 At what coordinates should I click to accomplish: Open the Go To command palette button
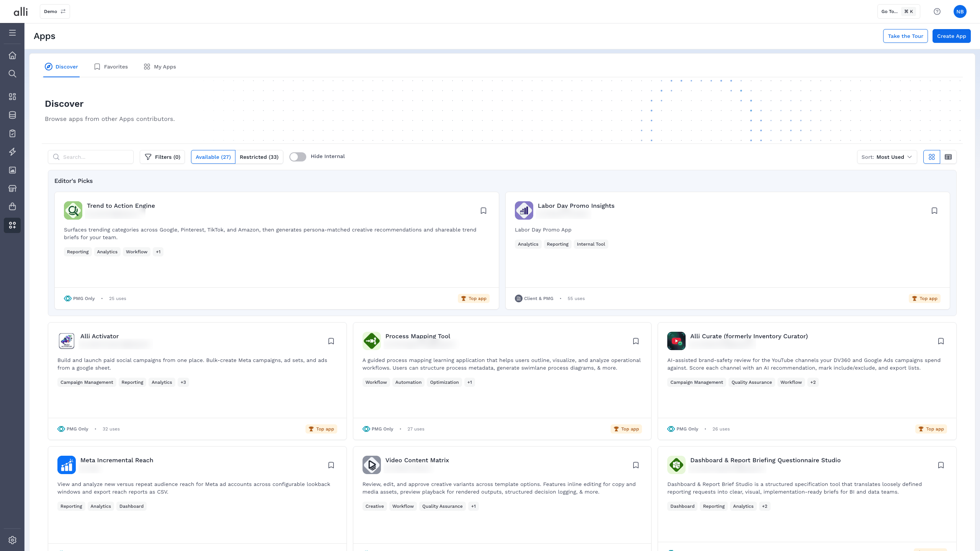click(x=898, y=11)
